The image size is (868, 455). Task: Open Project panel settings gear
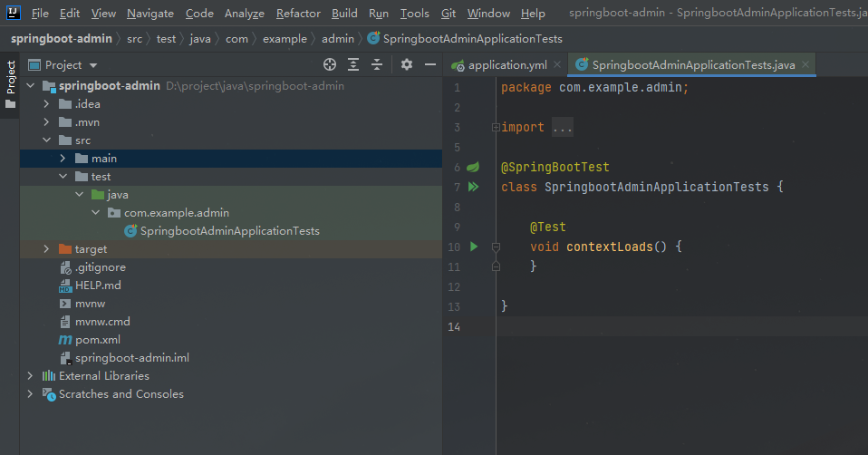(x=407, y=64)
